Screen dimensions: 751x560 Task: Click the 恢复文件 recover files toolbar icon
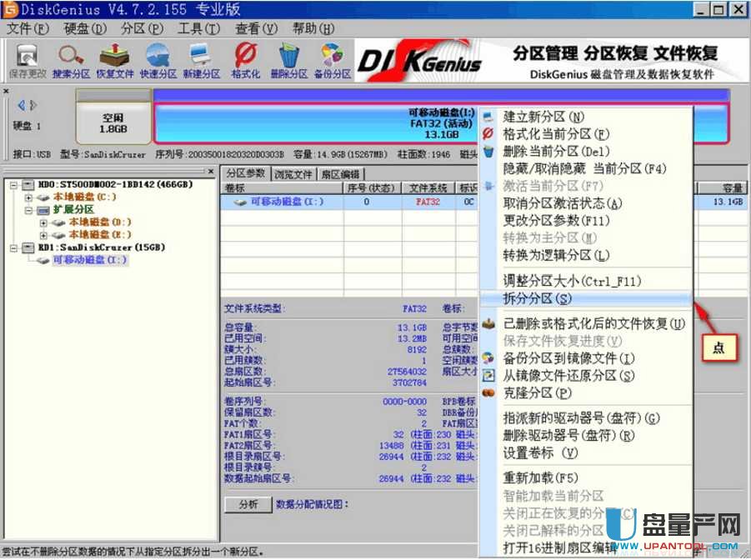(x=114, y=61)
